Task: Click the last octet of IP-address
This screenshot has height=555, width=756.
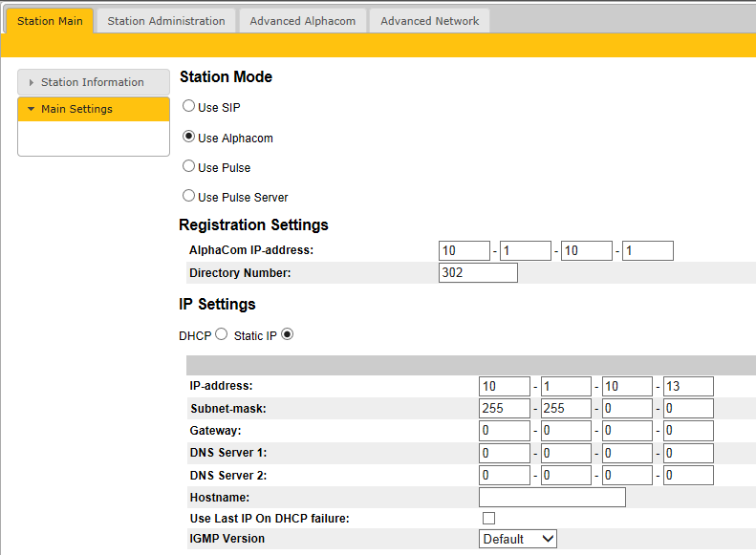Action: 688,386
